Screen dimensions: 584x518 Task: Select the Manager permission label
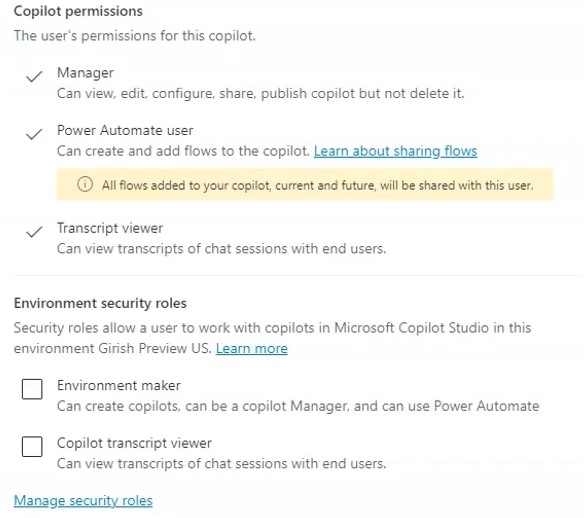[x=85, y=73]
